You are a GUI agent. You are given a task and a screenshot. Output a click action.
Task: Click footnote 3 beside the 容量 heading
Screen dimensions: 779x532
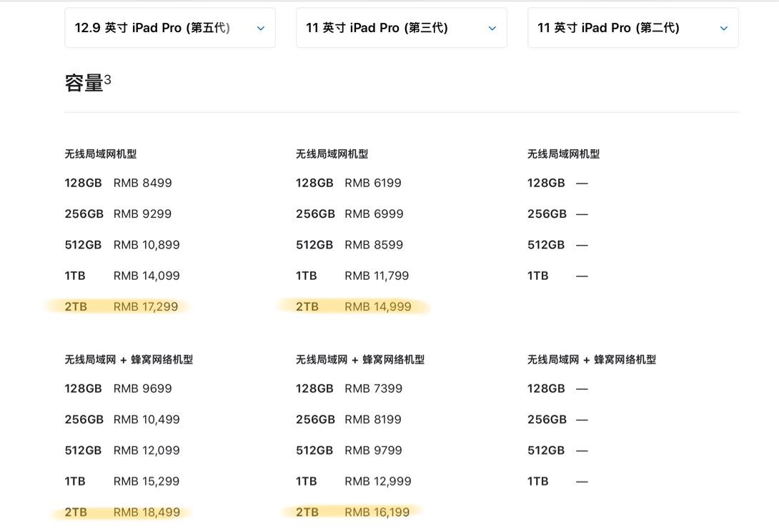pyautogui.click(x=108, y=79)
